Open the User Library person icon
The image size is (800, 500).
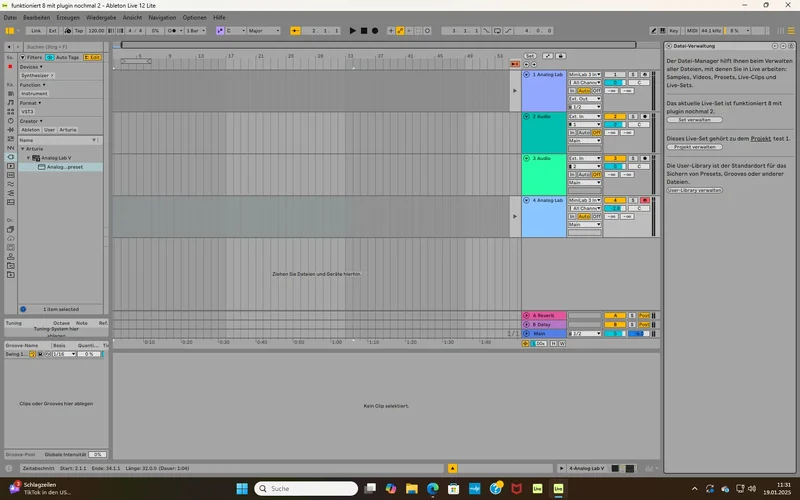point(10,257)
